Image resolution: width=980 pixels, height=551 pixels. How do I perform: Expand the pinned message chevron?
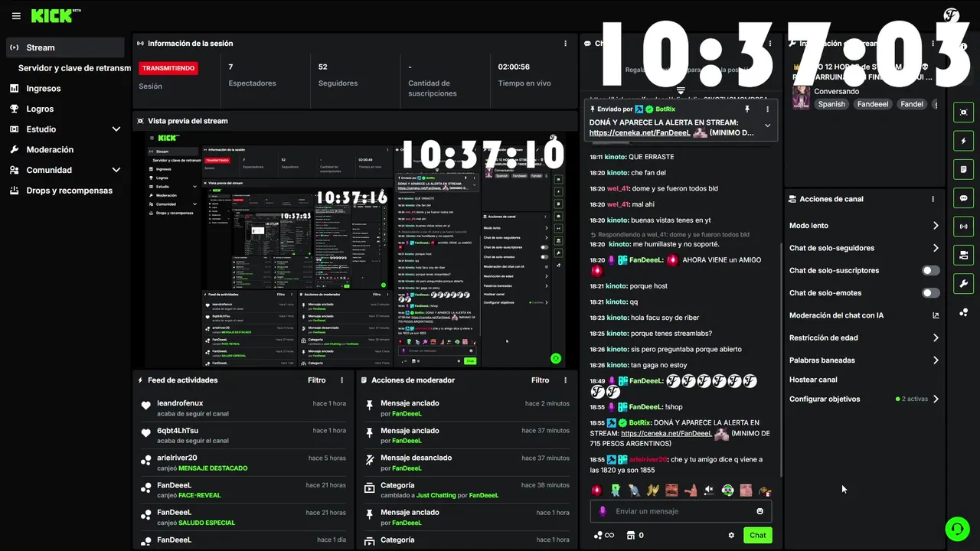point(767,126)
